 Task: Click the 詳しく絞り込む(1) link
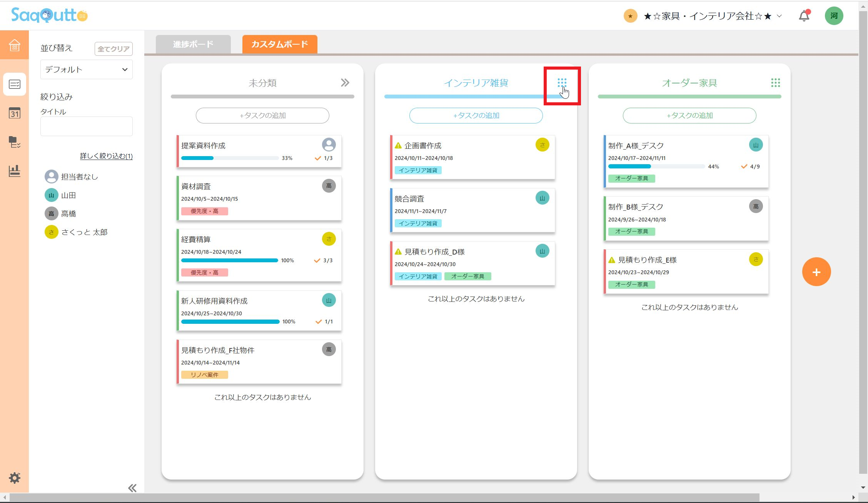click(x=106, y=156)
